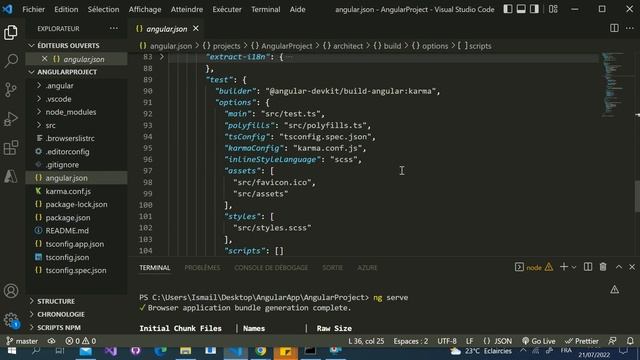Image resolution: width=640 pixels, height=360 pixels.
Task: Kill the terminal with trash icon
Action: (x=603, y=267)
